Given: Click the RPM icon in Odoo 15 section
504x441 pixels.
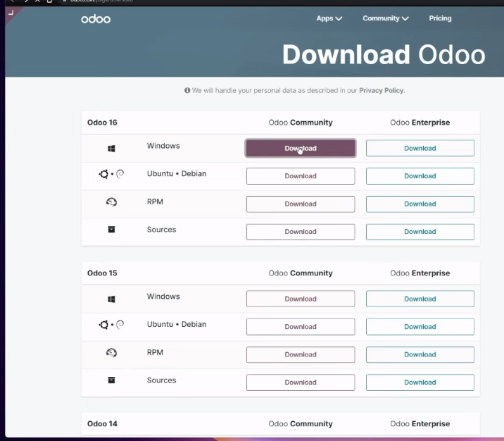Looking at the screenshot, I should (x=111, y=352).
